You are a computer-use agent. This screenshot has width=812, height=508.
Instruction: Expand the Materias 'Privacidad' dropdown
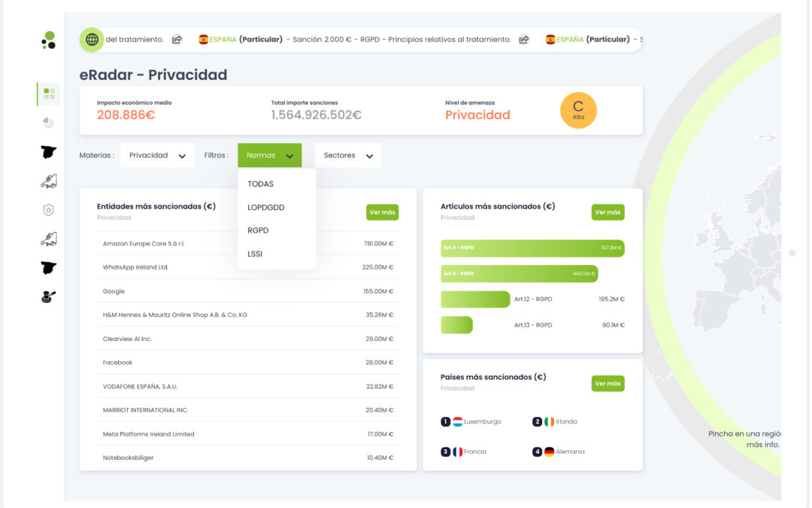157,156
